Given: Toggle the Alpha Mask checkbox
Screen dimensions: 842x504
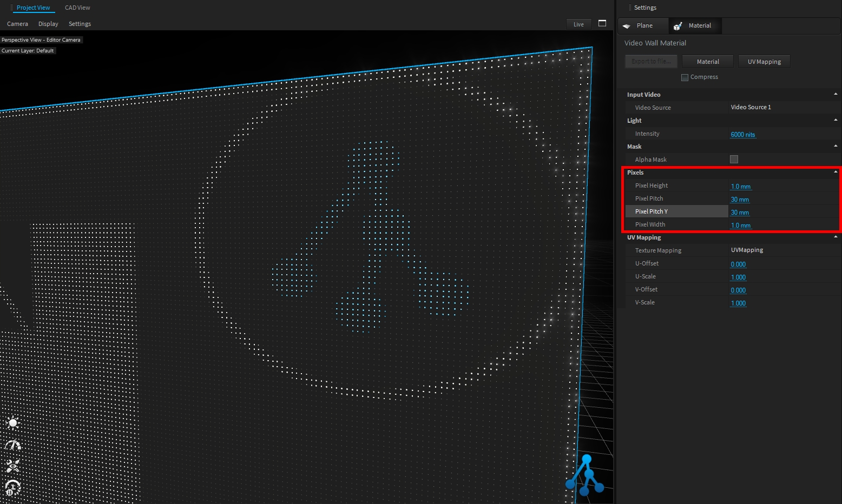Looking at the screenshot, I should [734, 160].
